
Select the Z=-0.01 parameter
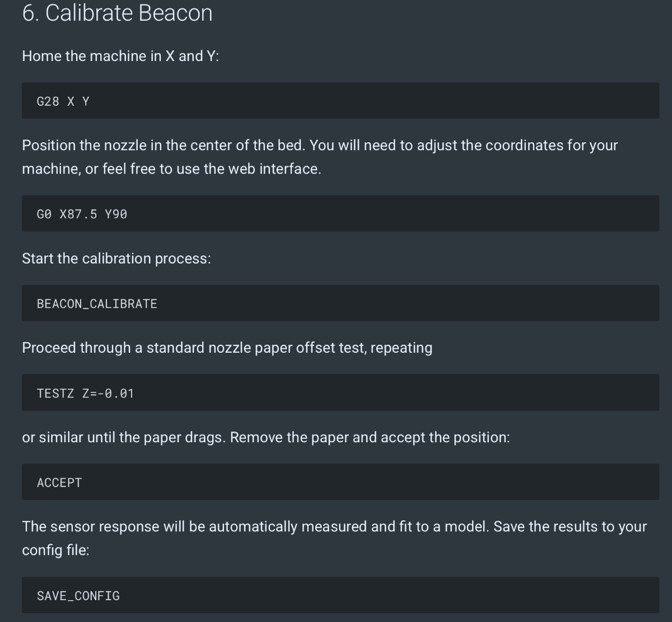pyautogui.click(x=108, y=394)
